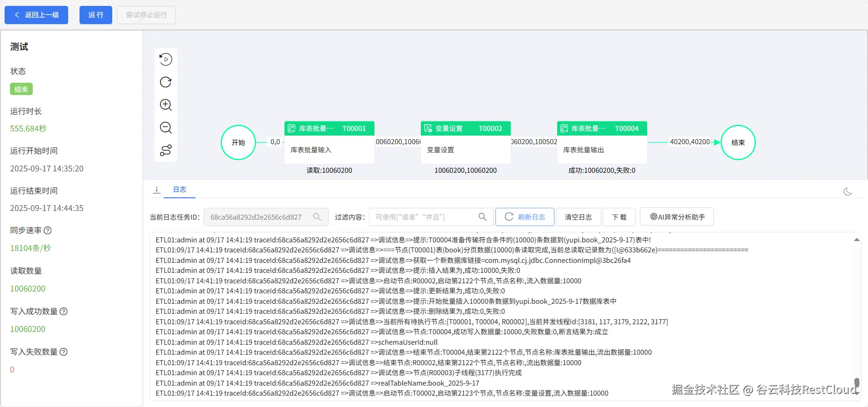Click the 尝试停止运行 button
868x407 pixels.
click(x=146, y=15)
